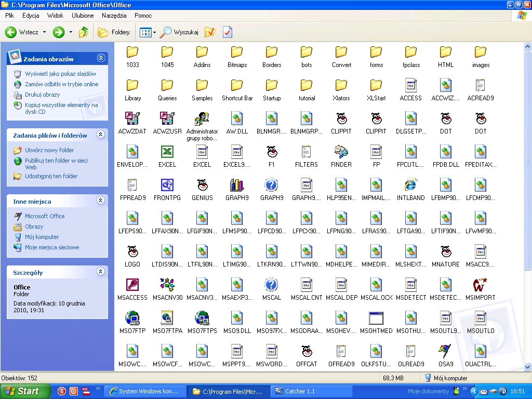
Task: Open the MSACCESS key icon
Action: click(132, 285)
